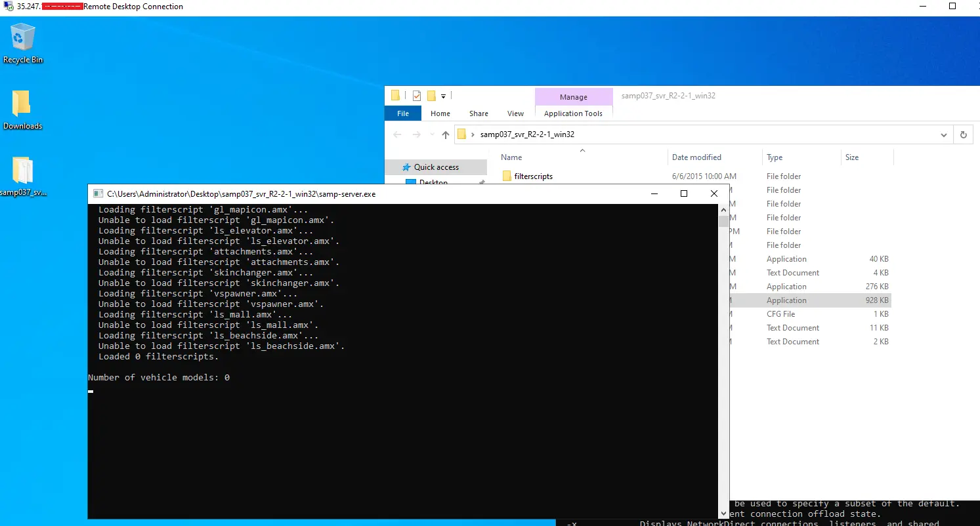Go up one level with the Up arrow

click(446, 134)
